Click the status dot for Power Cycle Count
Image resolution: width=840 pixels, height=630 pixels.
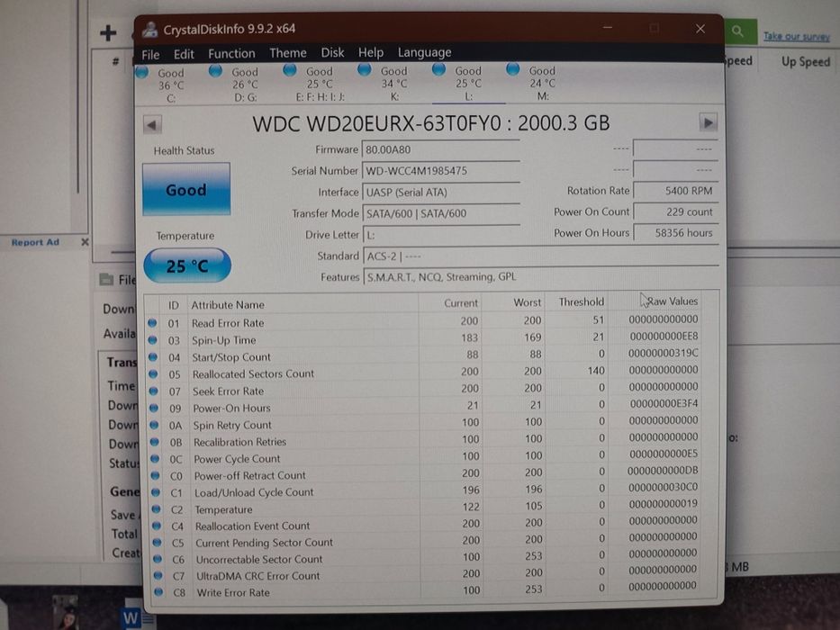coord(155,459)
